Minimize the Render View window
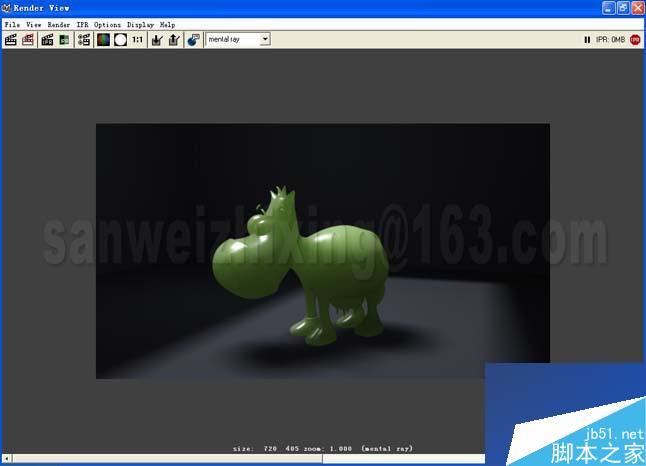The width and height of the screenshot is (646, 466). tap(609, 8)
